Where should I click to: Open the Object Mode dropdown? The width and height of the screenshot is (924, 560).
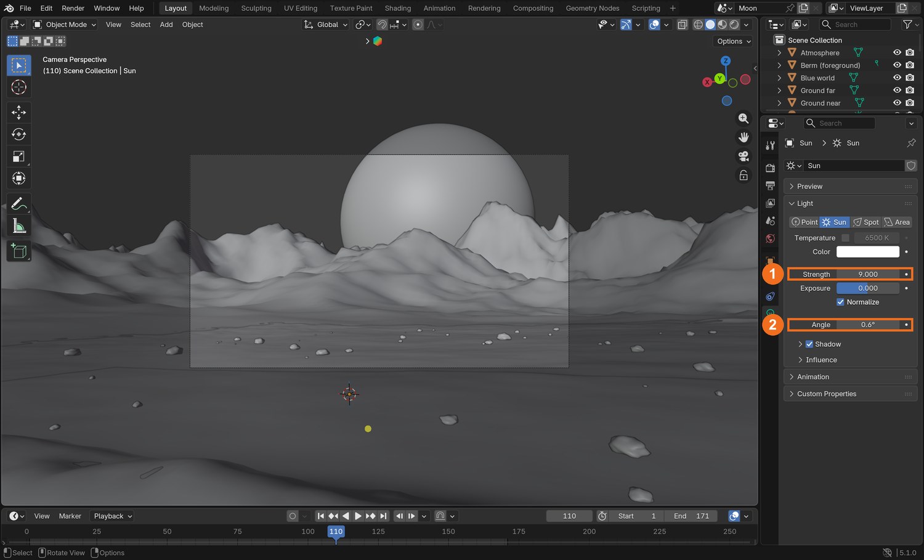65,25
